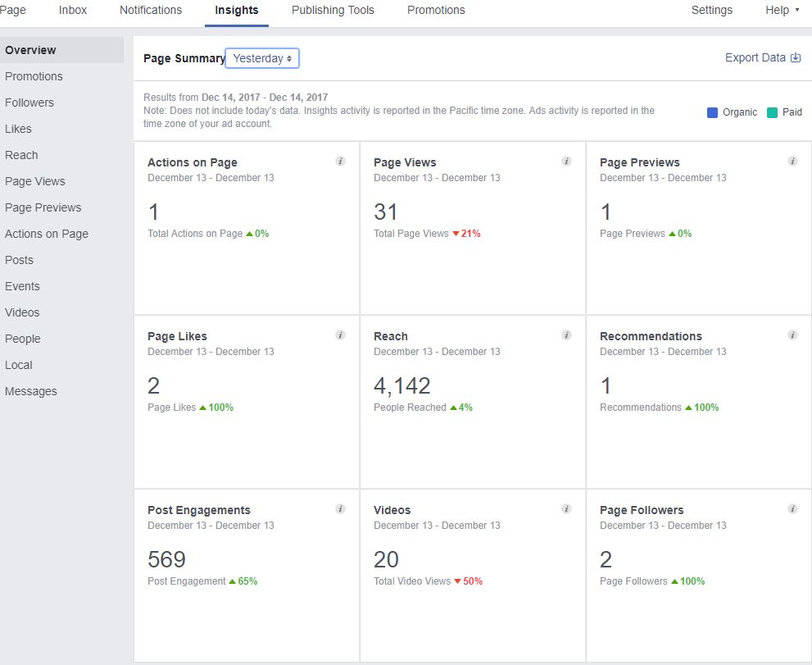Open info tooltip for Actions on Page card

click(x=341, y=162)
